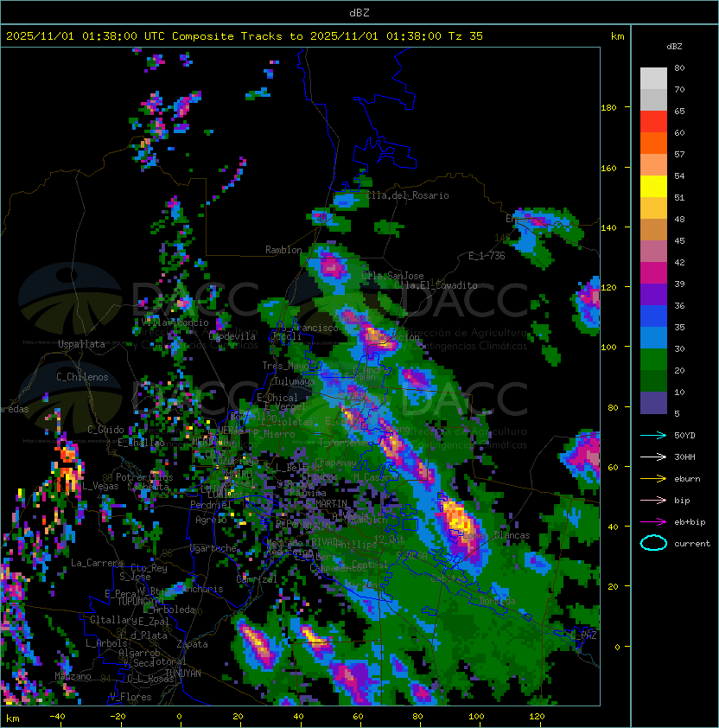719x728 pixels.
Task: Click the 'eburn' legend label
Action: (687, 479)
